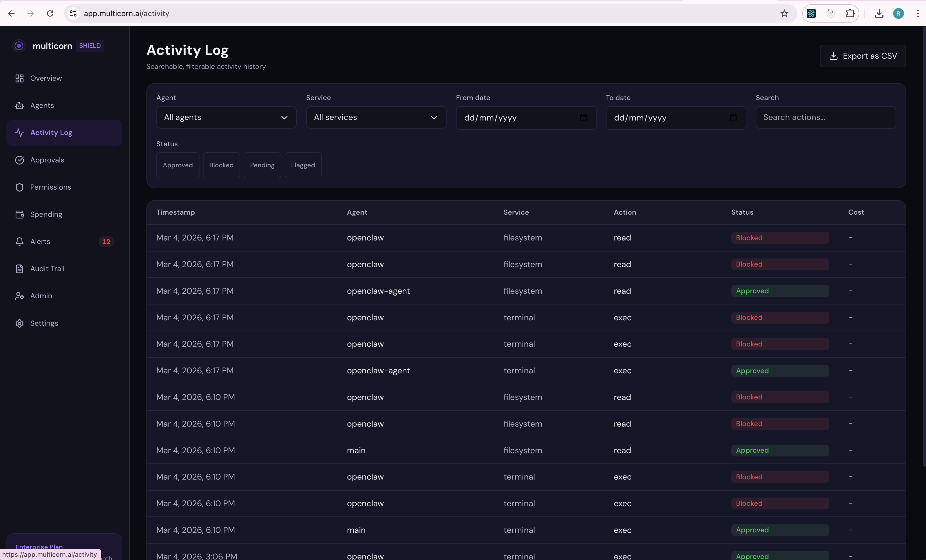Click the multicorn logo icon

(x=19, y=45)
